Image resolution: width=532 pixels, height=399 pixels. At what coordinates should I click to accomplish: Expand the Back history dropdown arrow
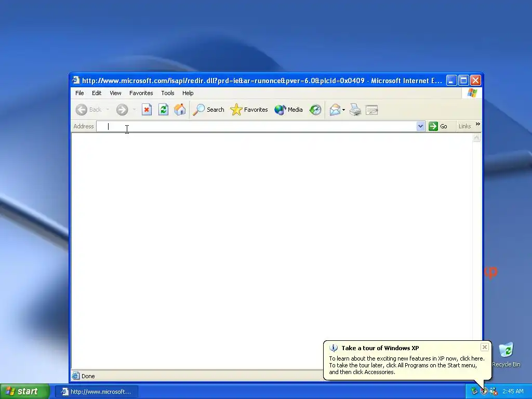108,110
